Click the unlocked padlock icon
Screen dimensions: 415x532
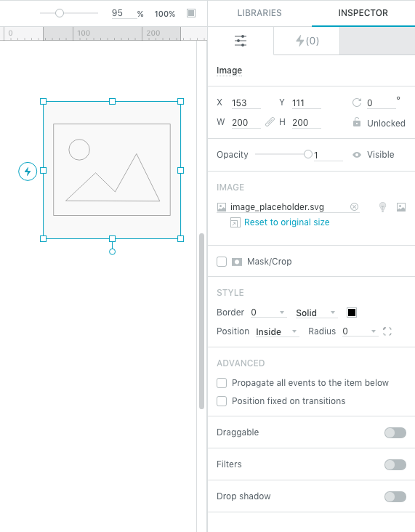[x=357, y=122]
